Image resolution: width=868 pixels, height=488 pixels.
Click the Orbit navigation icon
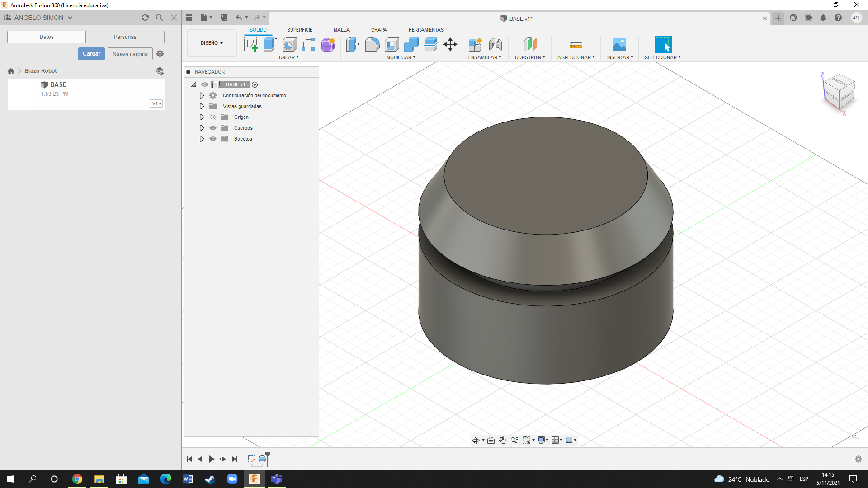point(476,440)
